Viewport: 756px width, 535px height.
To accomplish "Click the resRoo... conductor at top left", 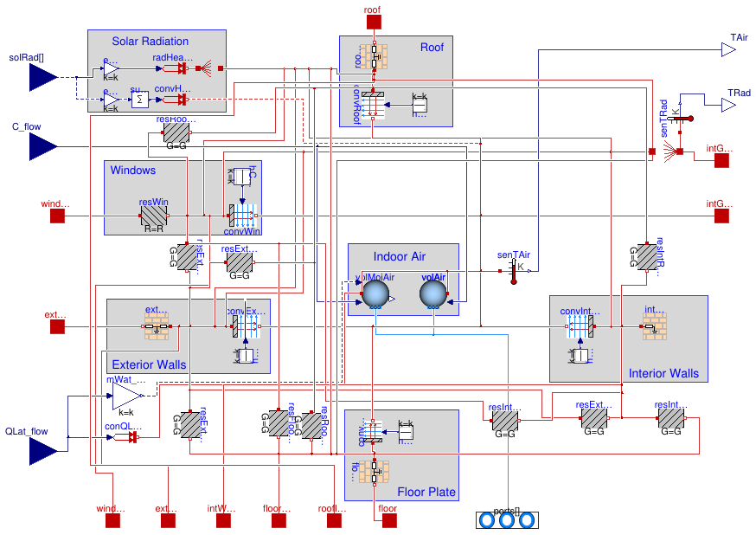I will [176, 132].
